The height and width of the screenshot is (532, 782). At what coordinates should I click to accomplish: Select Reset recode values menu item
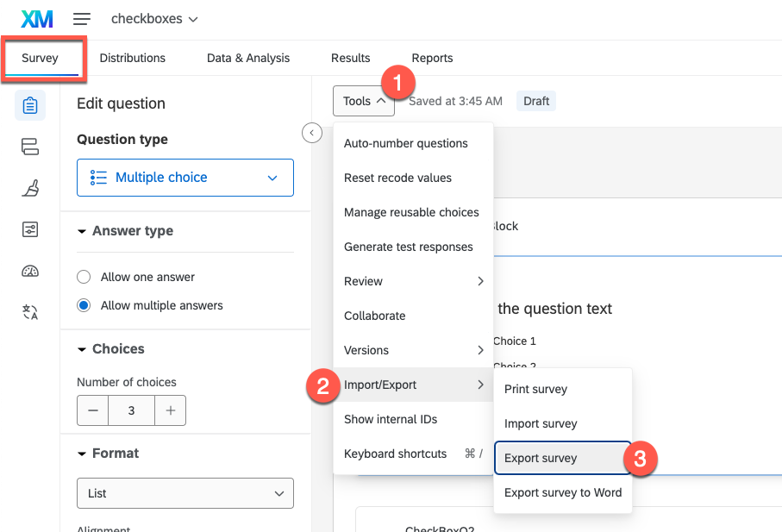414,178
